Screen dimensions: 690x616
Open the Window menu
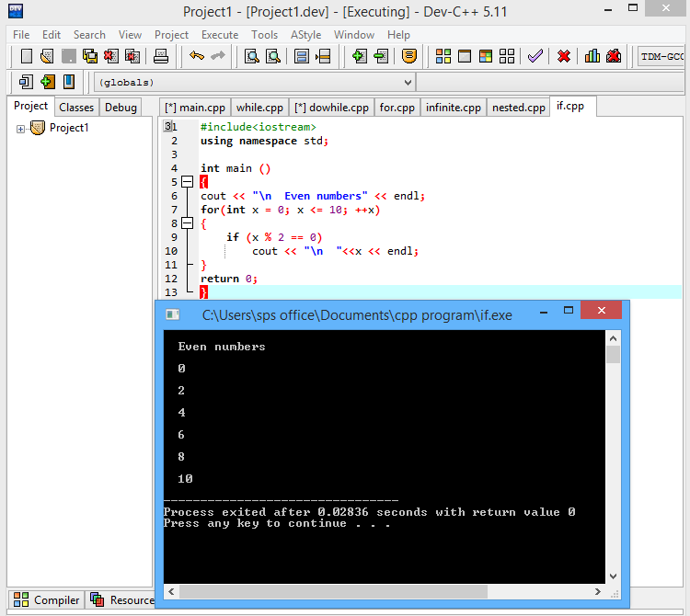point(354,35)
